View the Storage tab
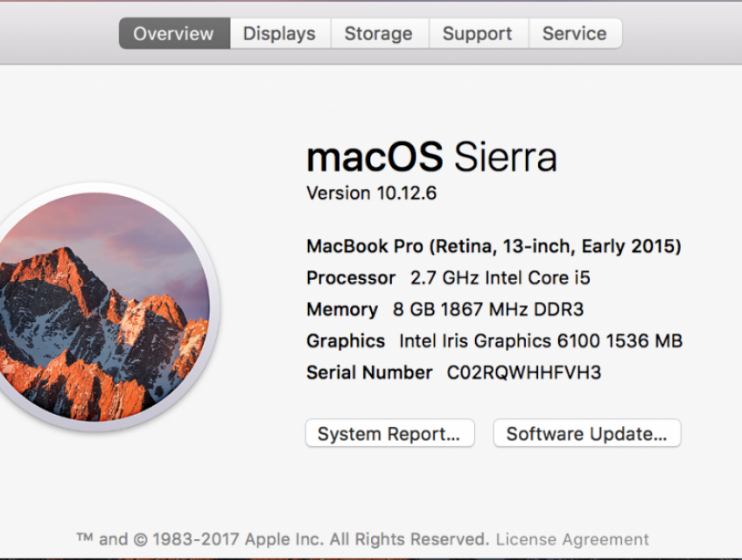Screen dimensions: 742x560 point(379,33)
